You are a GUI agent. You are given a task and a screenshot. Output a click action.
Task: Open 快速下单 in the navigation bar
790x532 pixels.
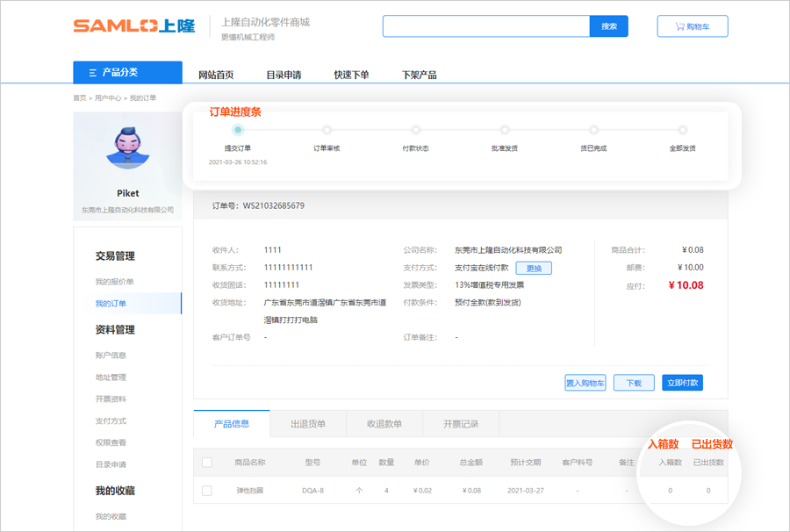351,75
